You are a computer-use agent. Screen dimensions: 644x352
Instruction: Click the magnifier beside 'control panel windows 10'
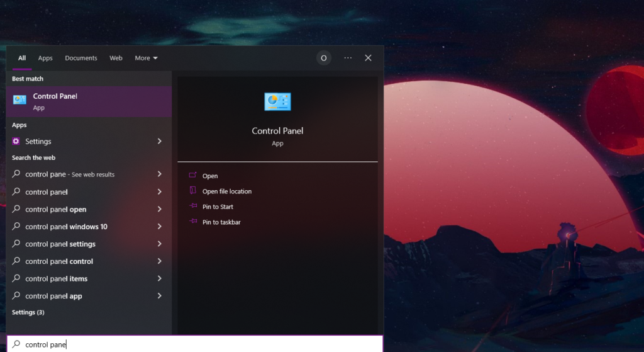point(16,226)
